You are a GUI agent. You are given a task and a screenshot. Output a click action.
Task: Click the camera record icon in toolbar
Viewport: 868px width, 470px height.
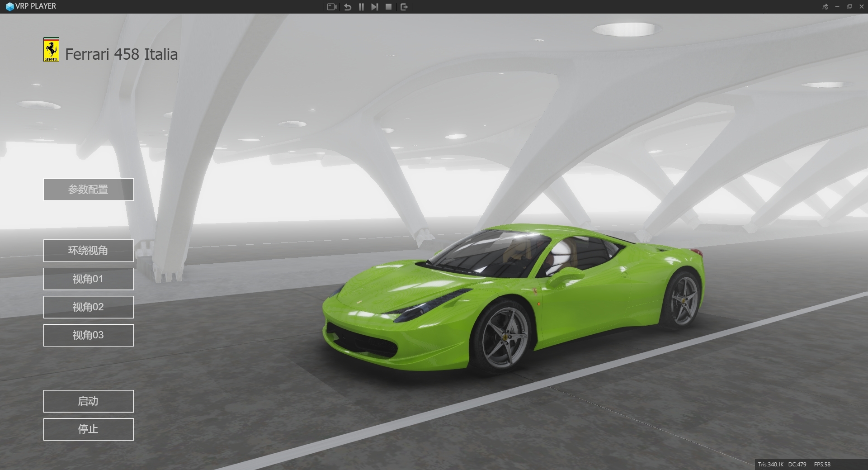(x=332, y=7)
